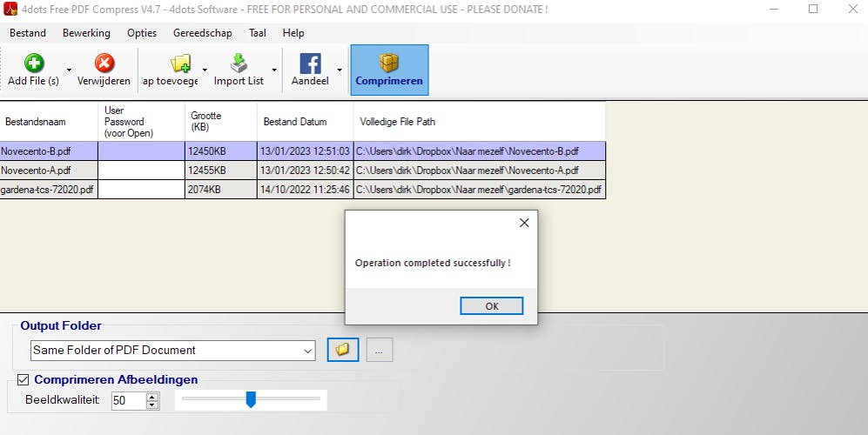The width and height of the screenshot is (868, 435).
Task: Click the Comprimeren compress button
Action: click(389, 70)
